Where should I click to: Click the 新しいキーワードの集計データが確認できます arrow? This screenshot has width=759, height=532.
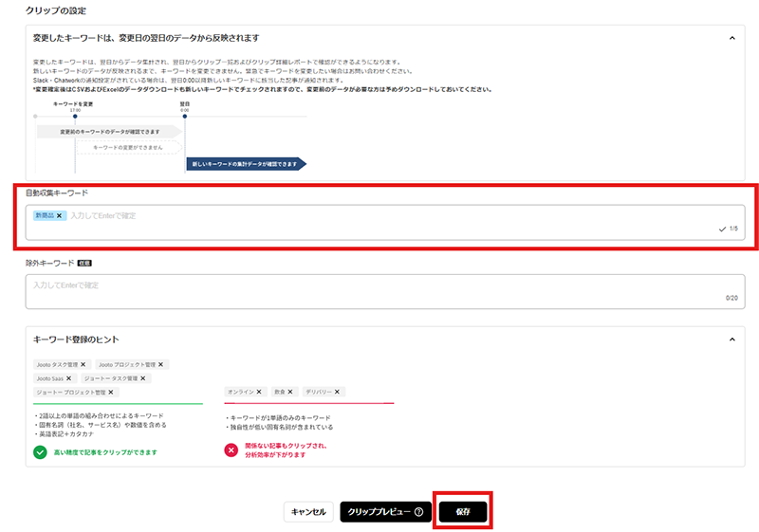coord(247,164)
